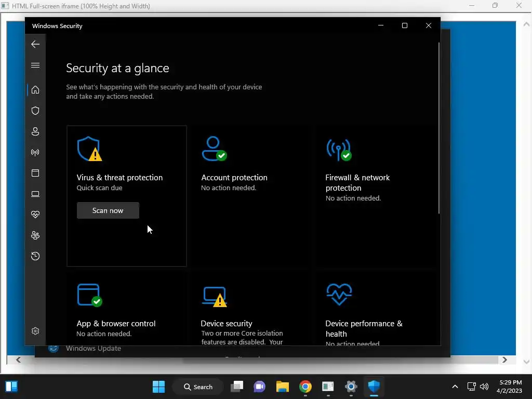Click the taskbar Search box

(x=198, y=387)
